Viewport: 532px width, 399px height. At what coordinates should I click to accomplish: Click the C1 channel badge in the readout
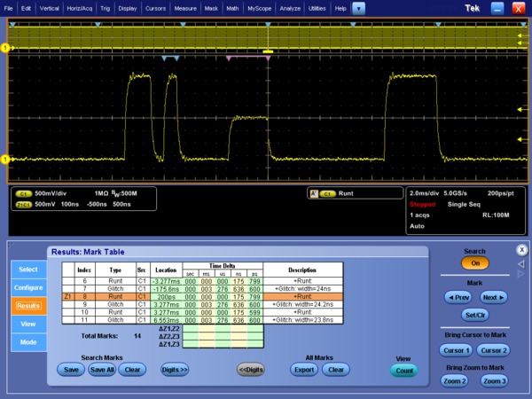pyautogui.click(x=24, y=192)
